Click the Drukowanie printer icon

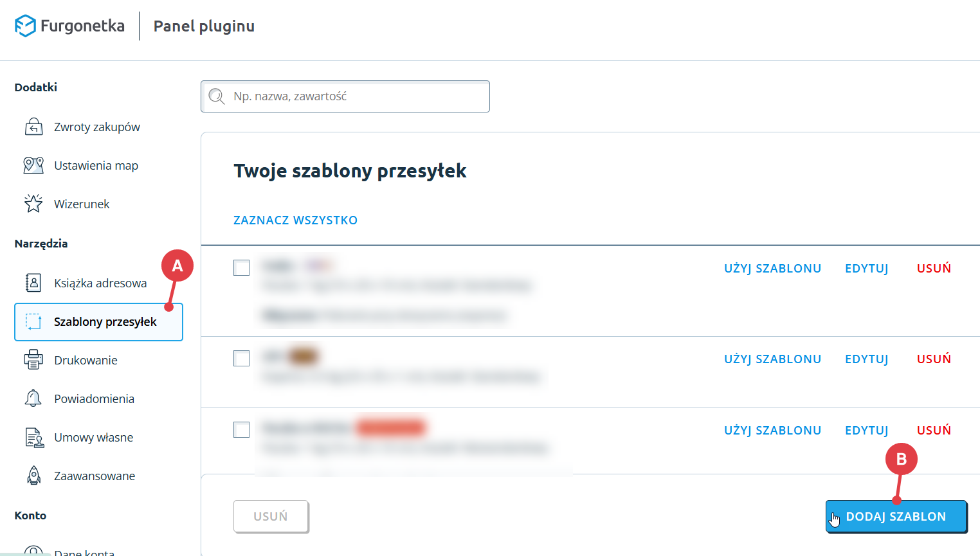[33, 360]
